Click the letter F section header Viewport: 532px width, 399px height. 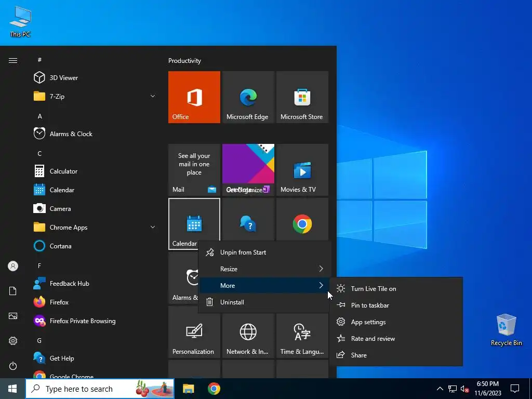(x=39, y=265)
